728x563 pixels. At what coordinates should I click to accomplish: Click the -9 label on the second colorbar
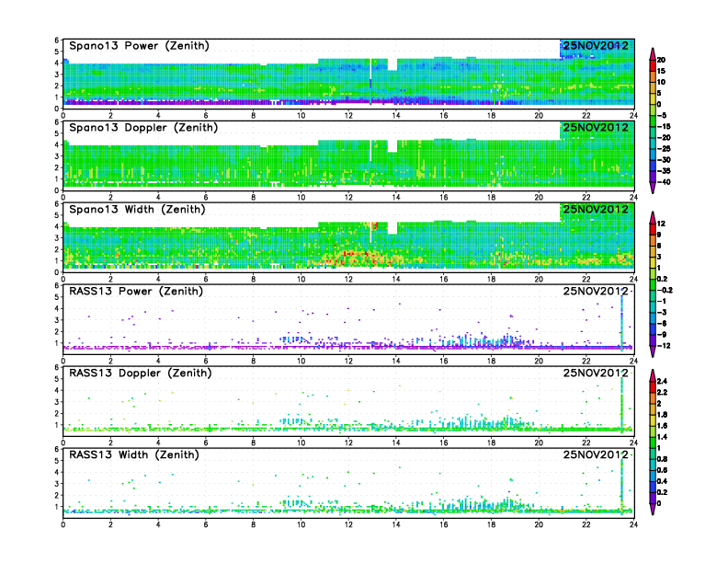tap(662, 335)
